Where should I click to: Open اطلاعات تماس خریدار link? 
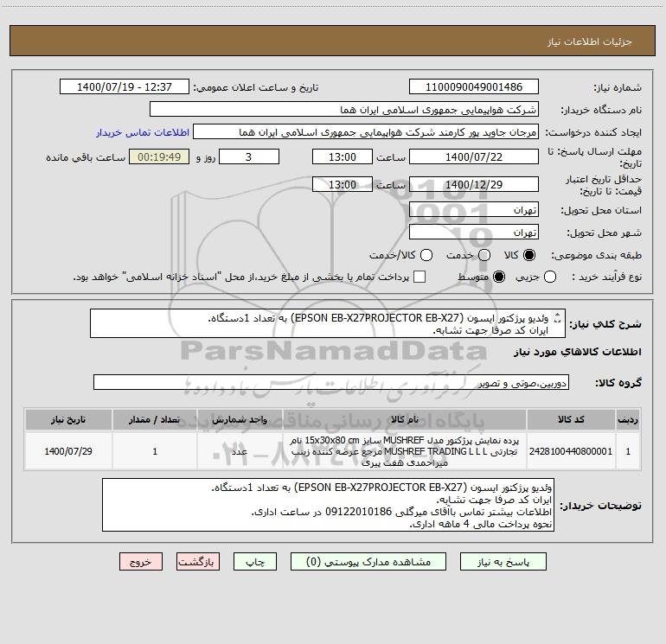click(143, 132)
